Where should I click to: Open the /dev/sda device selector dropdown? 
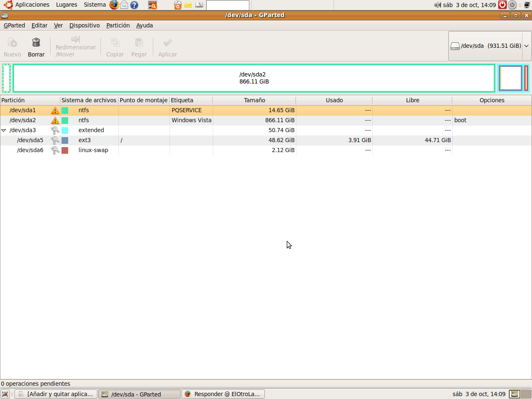tap(490, 46)
